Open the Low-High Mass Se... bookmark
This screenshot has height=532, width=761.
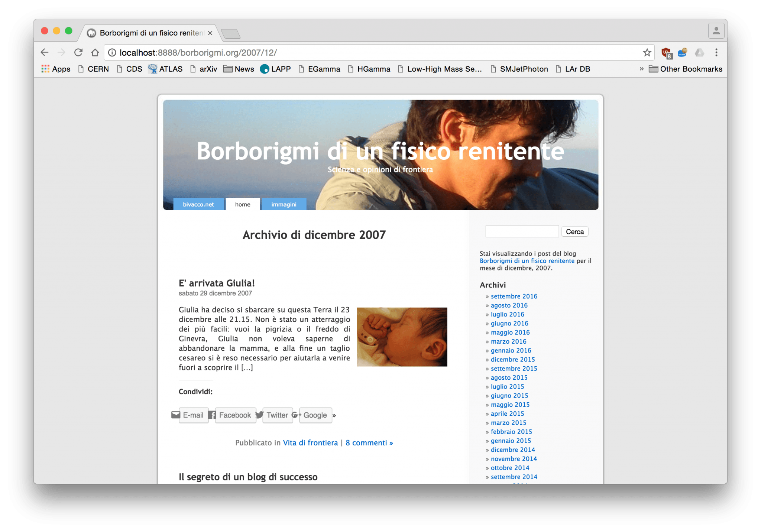pyautogui.click(x=440, y=69)
